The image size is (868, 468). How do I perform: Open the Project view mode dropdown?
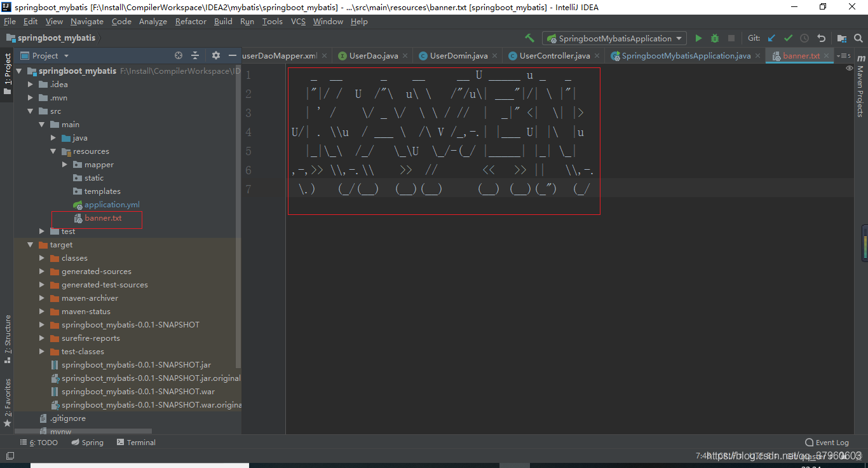tap(44, 55)
